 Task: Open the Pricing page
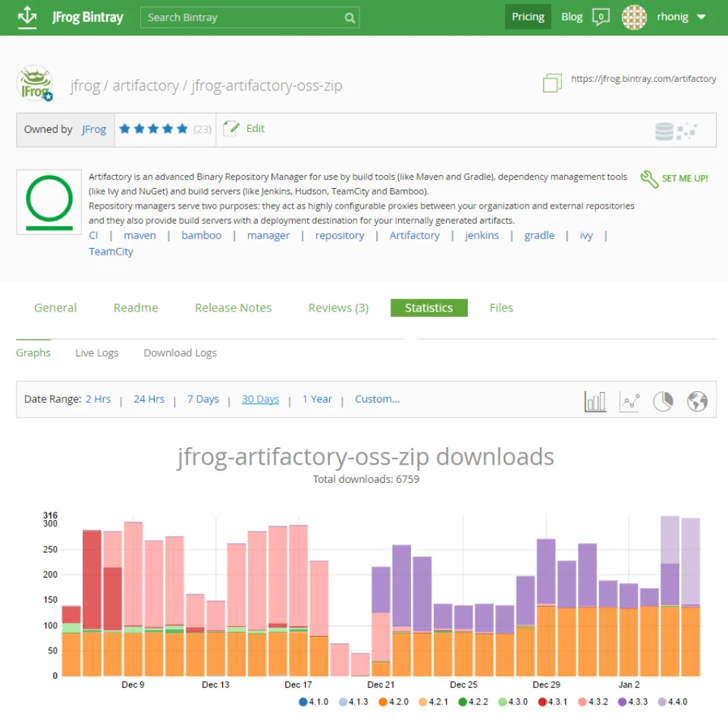point(528,17)
